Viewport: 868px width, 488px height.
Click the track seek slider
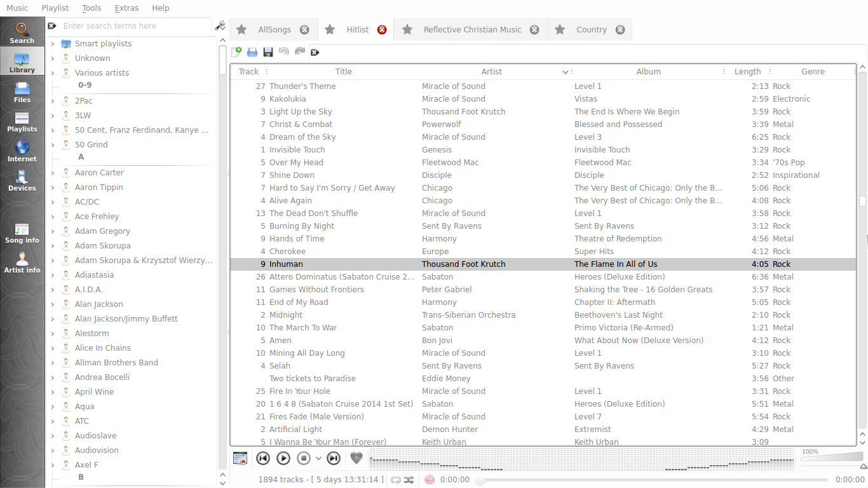653,480
